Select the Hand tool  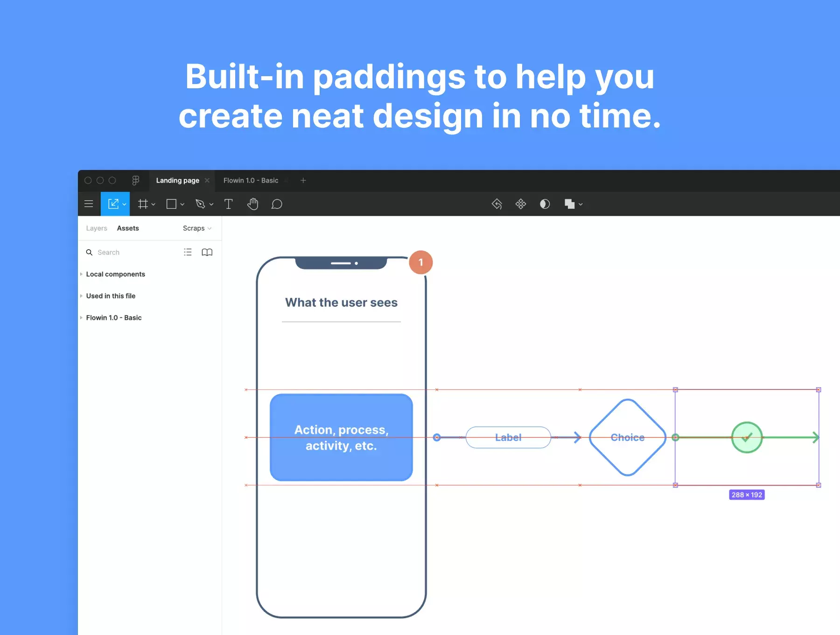pyautogui.click(x=252, y=204)
